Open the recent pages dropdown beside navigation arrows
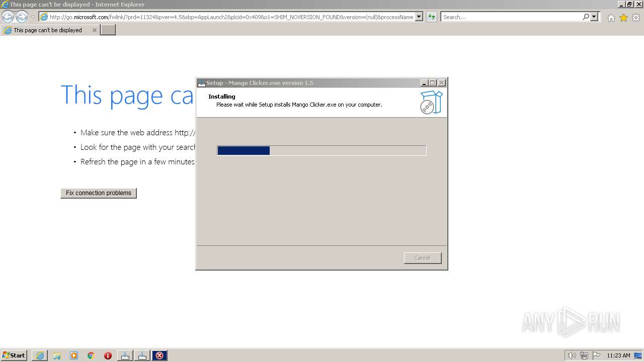Screen dimensions: 644x362 click(x=33, y=17)
